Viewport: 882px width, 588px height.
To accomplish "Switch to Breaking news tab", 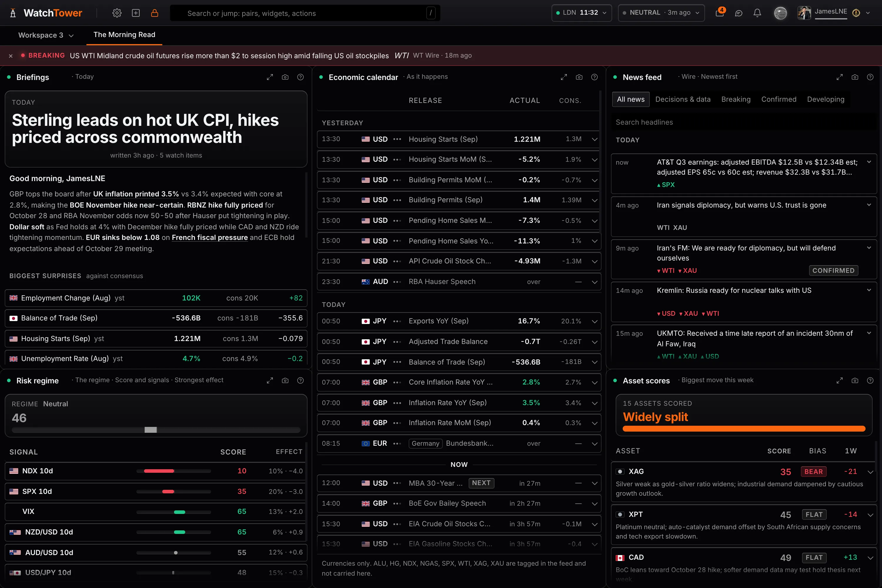I will (736, 99).
